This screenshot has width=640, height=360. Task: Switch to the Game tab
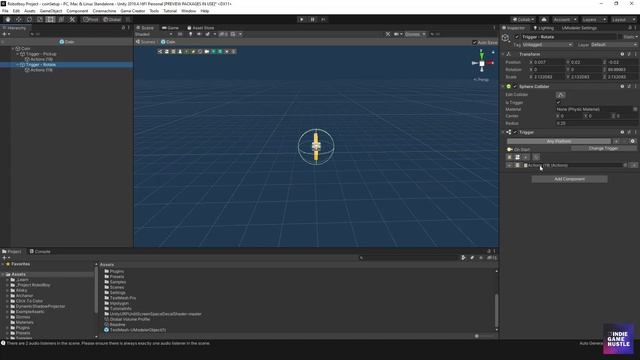click(170, 28)
